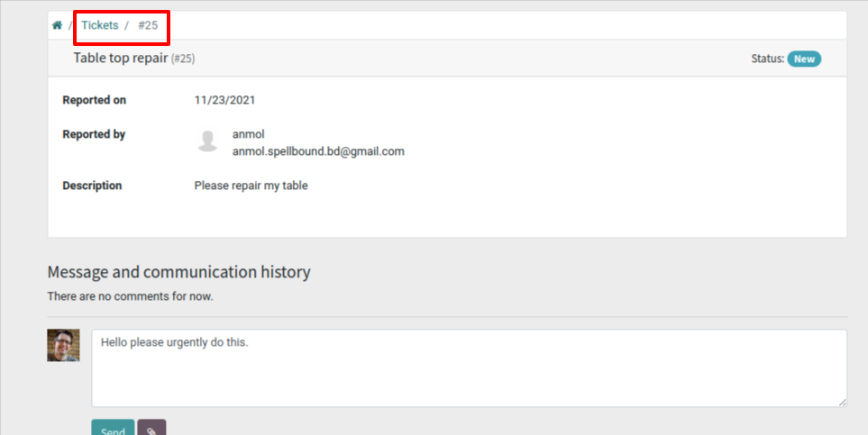This screenshot has height=435, width=868.
Task: Click the ticket number (#25) beside title
Action: tap(183, 59)
